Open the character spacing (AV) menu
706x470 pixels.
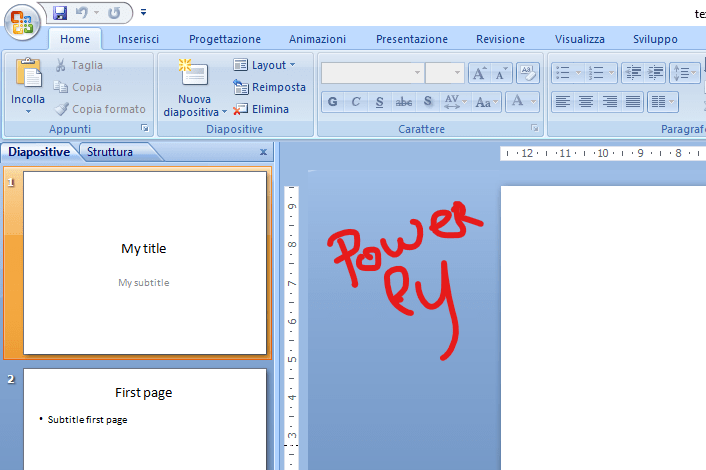click(x=455, y=102)
